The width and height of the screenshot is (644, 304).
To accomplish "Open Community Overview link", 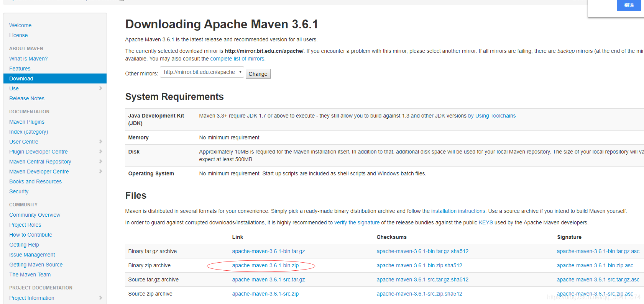I will point(35,215).
